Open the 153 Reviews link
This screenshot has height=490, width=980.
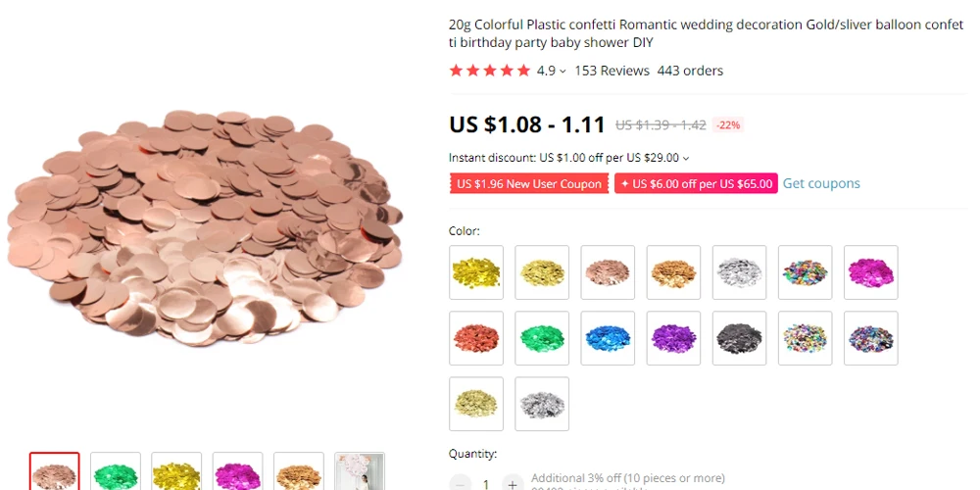[612, 71]
